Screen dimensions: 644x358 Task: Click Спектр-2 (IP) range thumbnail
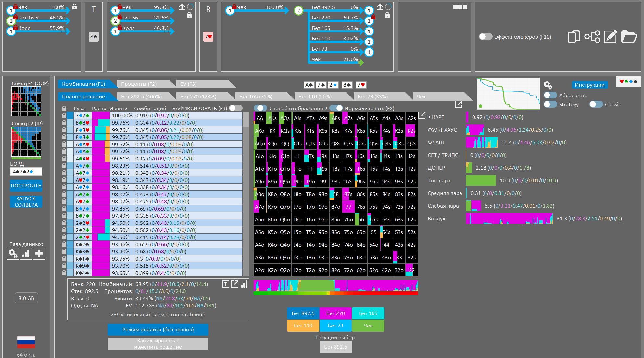tap(26, 142)
